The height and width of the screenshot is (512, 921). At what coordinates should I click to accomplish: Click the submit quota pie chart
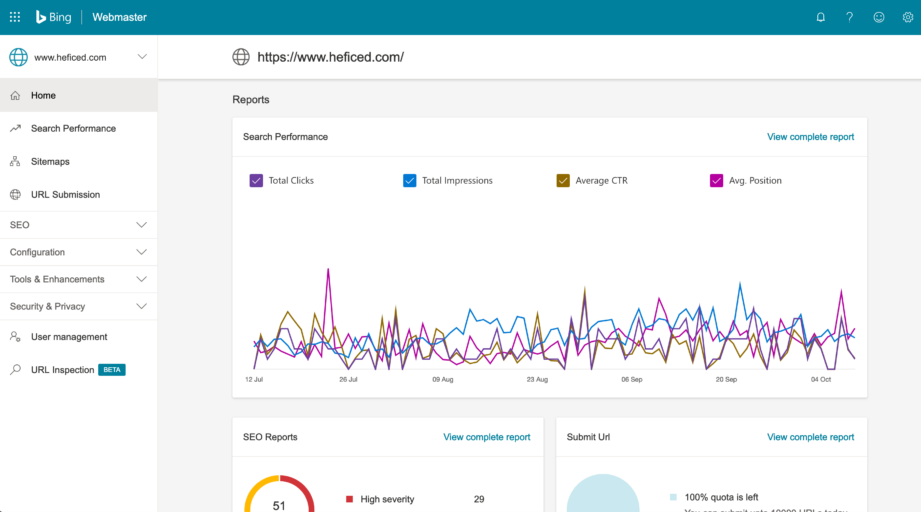coord(603,494)
